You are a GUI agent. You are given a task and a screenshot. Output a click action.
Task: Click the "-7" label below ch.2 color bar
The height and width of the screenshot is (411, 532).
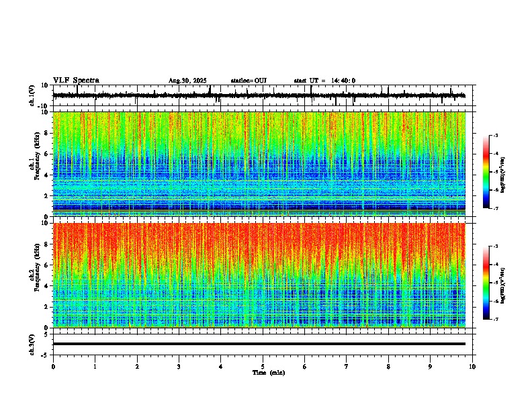[x=496, y=320]
